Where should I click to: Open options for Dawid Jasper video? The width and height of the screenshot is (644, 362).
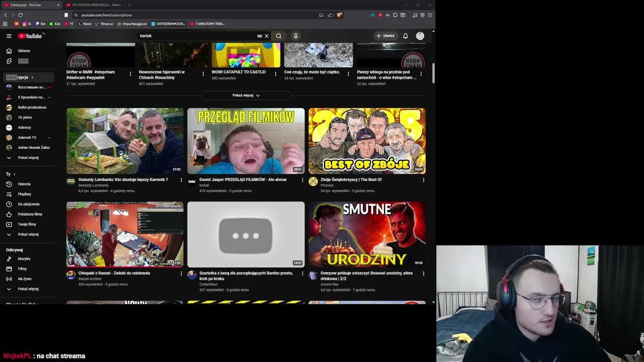click(x=302, y=180)
